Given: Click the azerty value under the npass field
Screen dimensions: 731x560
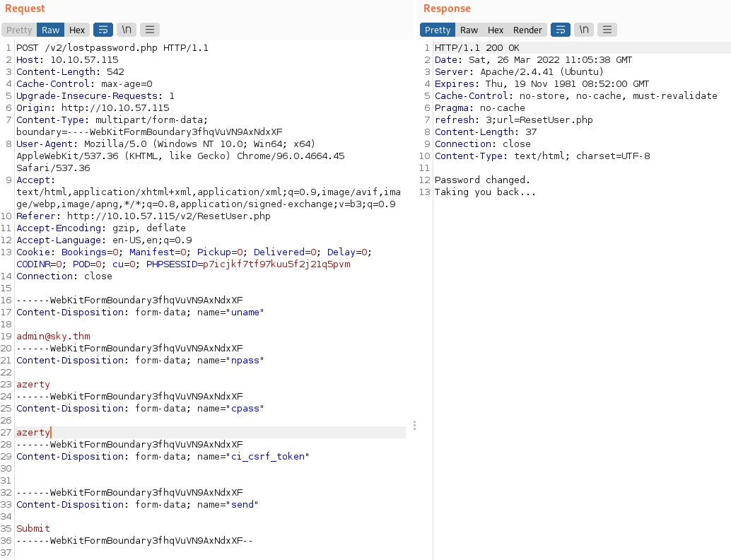Looking at the screenshot, I should [33, 384].
